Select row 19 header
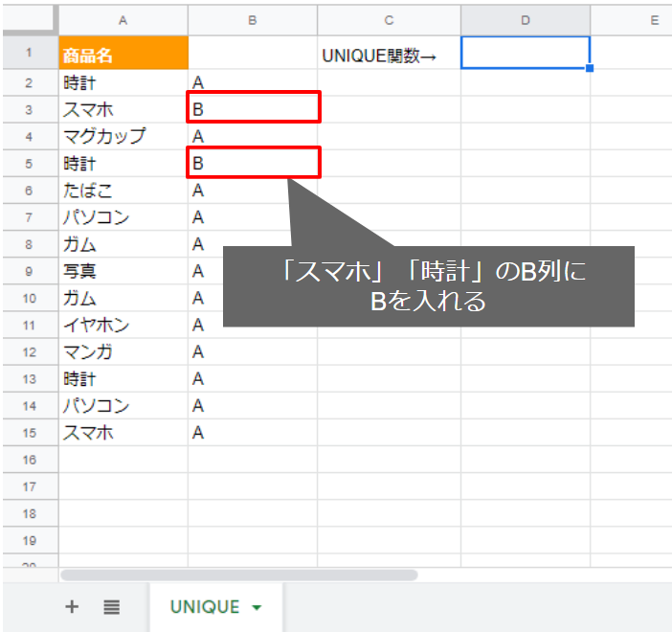The image size is (672, 632). click(30, 540)
